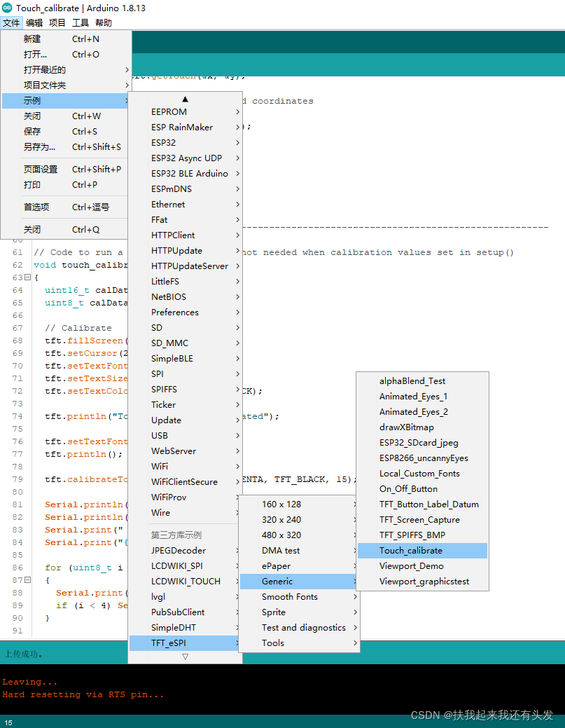The image size is (565, 728).
Task: Open LCDWIKI_SPI examples
Action: click(x=185, y=565)
